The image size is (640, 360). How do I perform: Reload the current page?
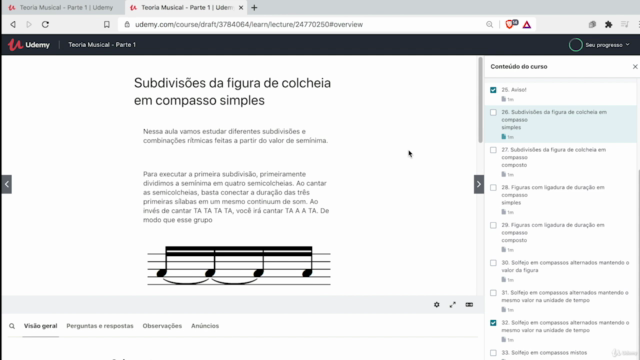tap(45, 24)
